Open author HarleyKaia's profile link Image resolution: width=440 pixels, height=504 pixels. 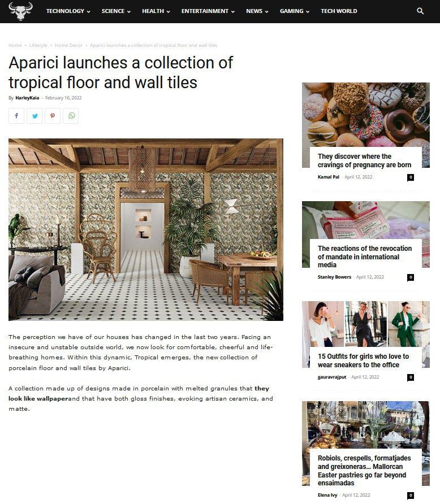click(x=27, y=98)
